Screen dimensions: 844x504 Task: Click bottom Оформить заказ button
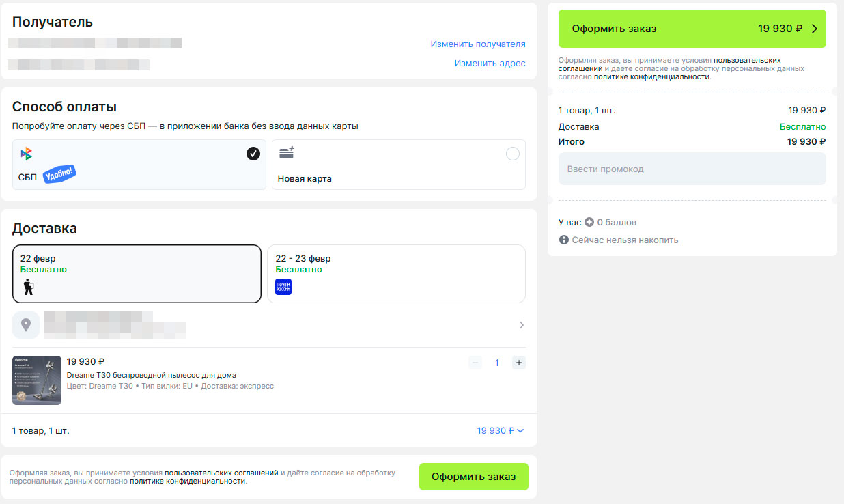pyautogui.click(x=474, y=477)
